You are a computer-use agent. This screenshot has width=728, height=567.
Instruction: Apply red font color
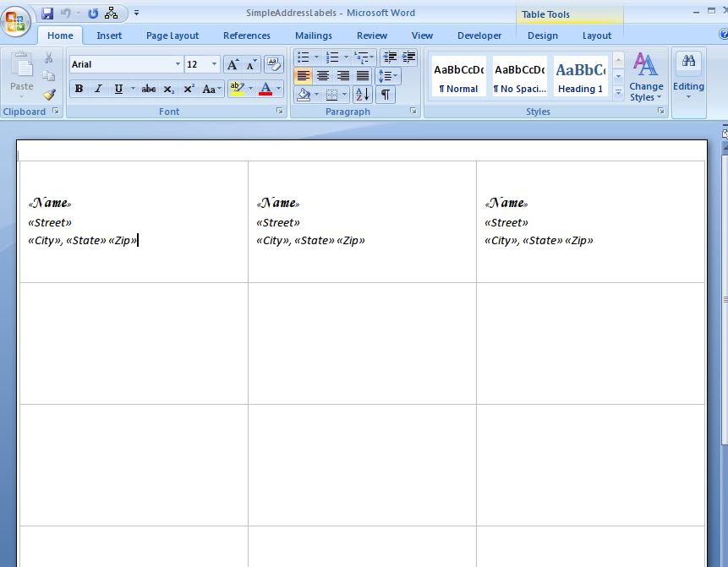click(x=265, y=89)
